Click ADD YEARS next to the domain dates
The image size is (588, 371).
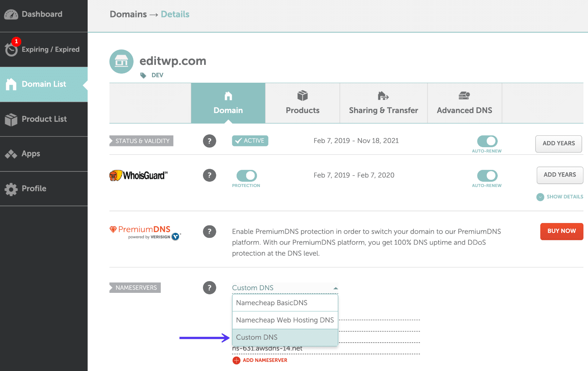coord(558,143)
